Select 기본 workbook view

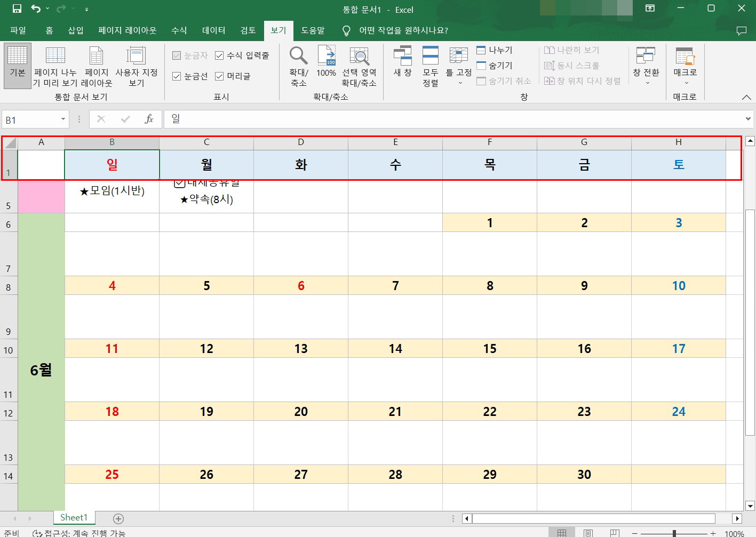point(18,65)
